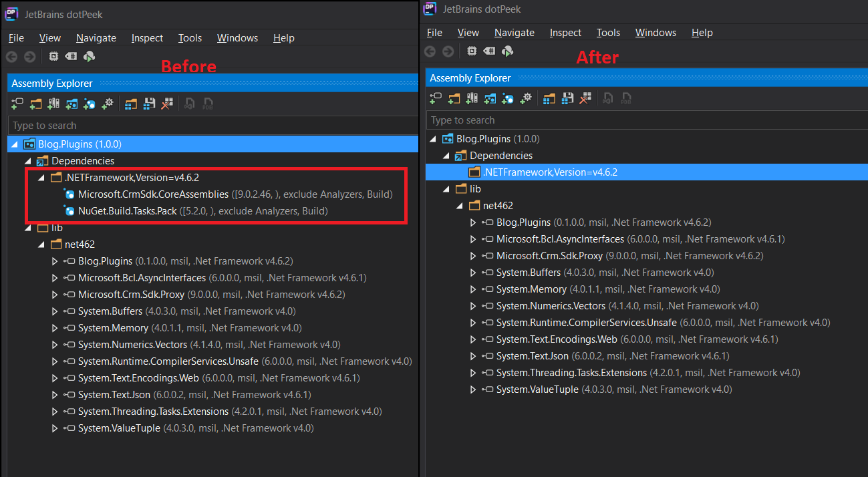Select Microsoft.CrmSdk.CoreAssemblies dependency in left window

pos(228,194)
